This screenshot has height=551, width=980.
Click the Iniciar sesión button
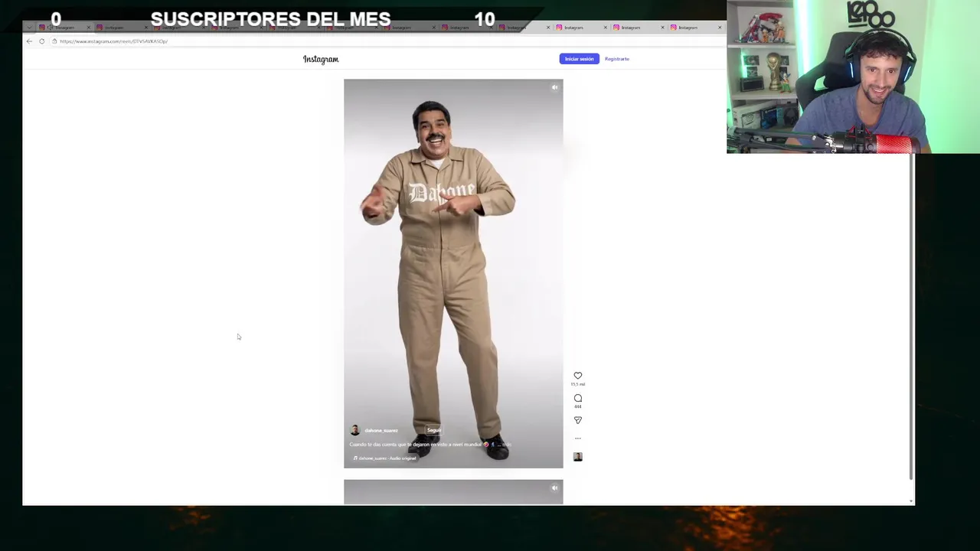(x=580, y=59)
